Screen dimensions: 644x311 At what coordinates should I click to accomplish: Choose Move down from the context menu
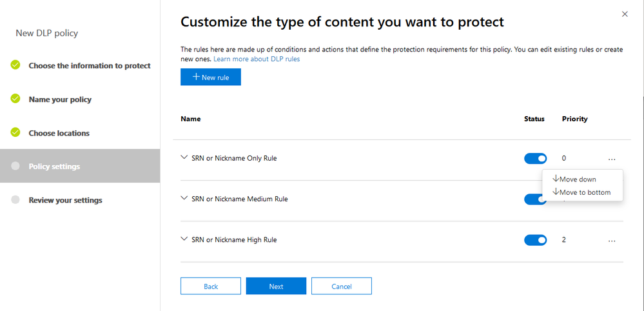point(574,179)
